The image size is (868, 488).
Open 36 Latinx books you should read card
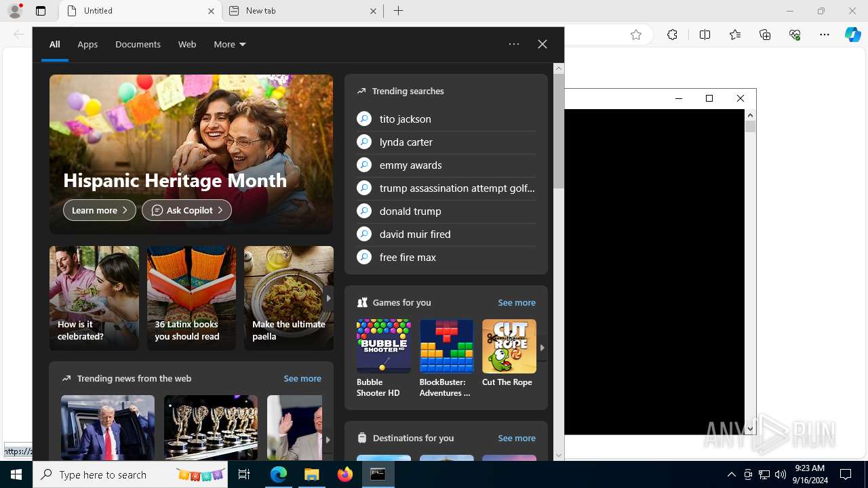(191, 298)
